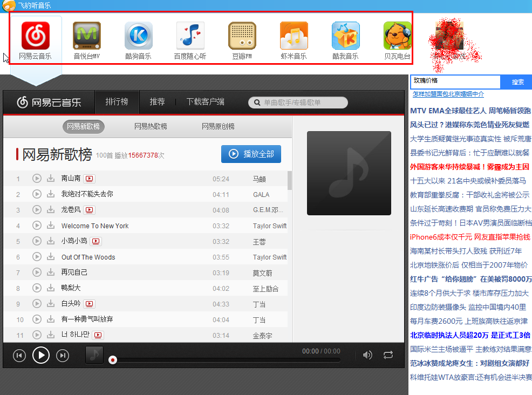The height and width of the screenshot is (395, 532).
Task: Play Out Of The Woods
Action: [37, 256]
